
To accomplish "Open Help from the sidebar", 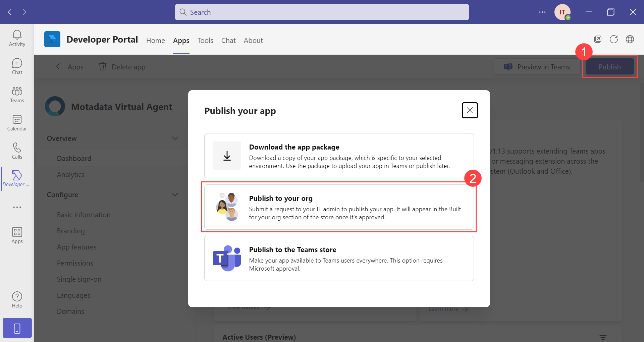I will pos(17,298).
